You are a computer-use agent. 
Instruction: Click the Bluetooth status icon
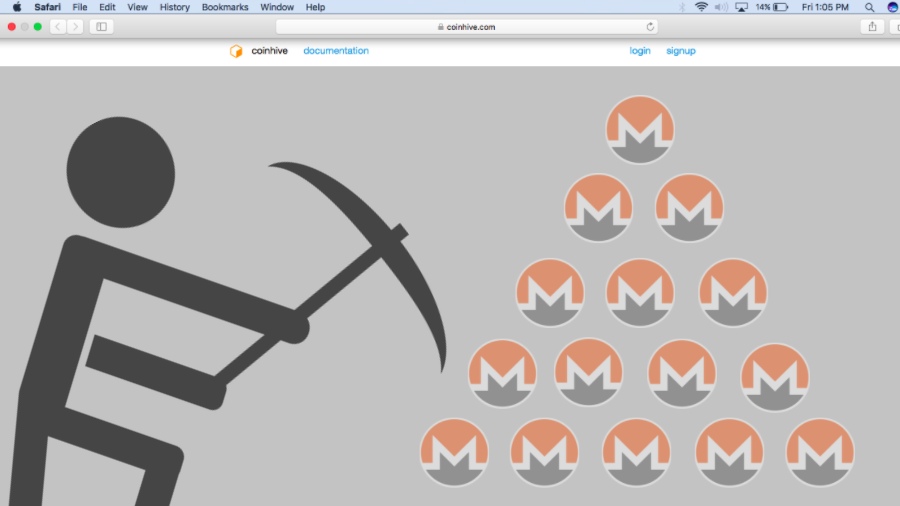[682, 7]
